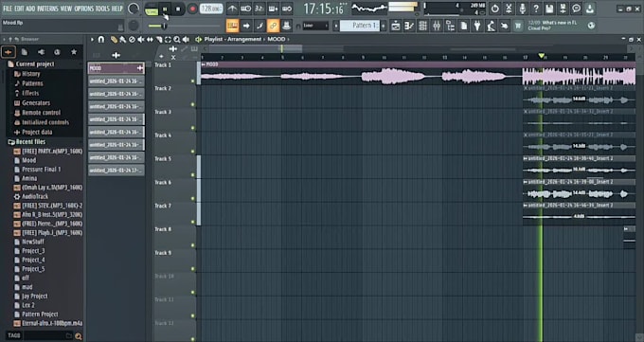Open the Mixer view
The height and width of the screenshot is (342, 644).
437,26
